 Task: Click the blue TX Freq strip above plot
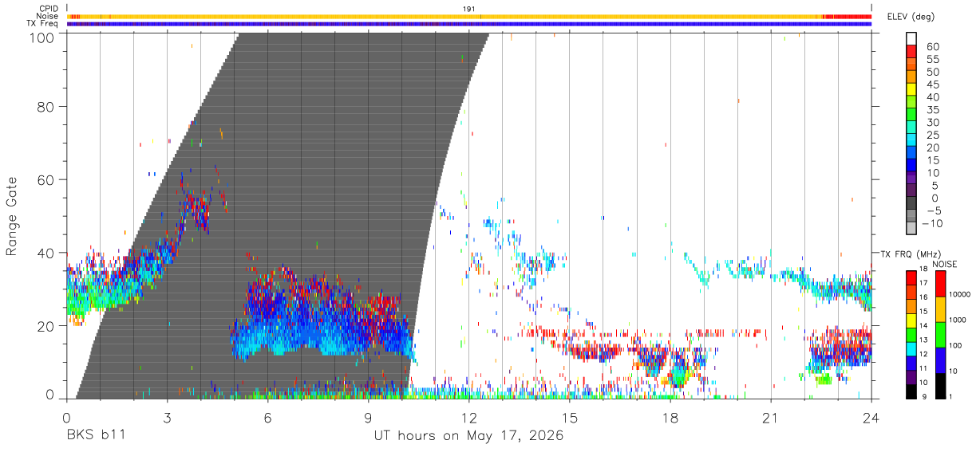pos(469,24)
